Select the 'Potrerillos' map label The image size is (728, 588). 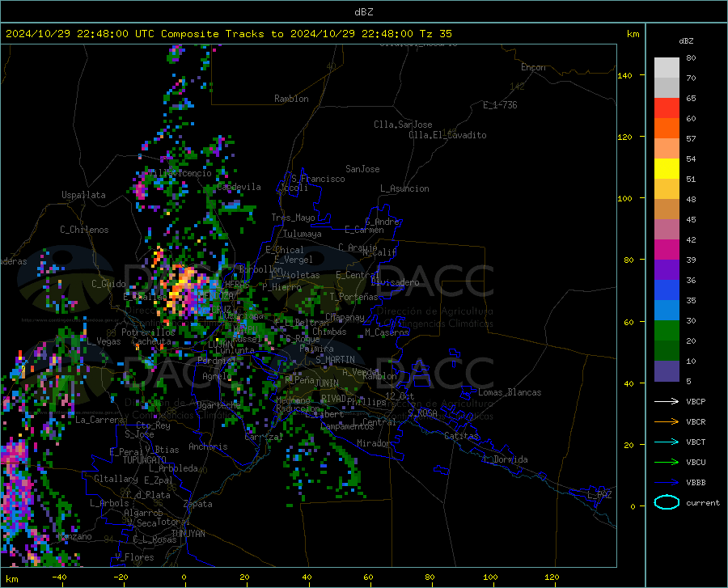click(148, 332)
